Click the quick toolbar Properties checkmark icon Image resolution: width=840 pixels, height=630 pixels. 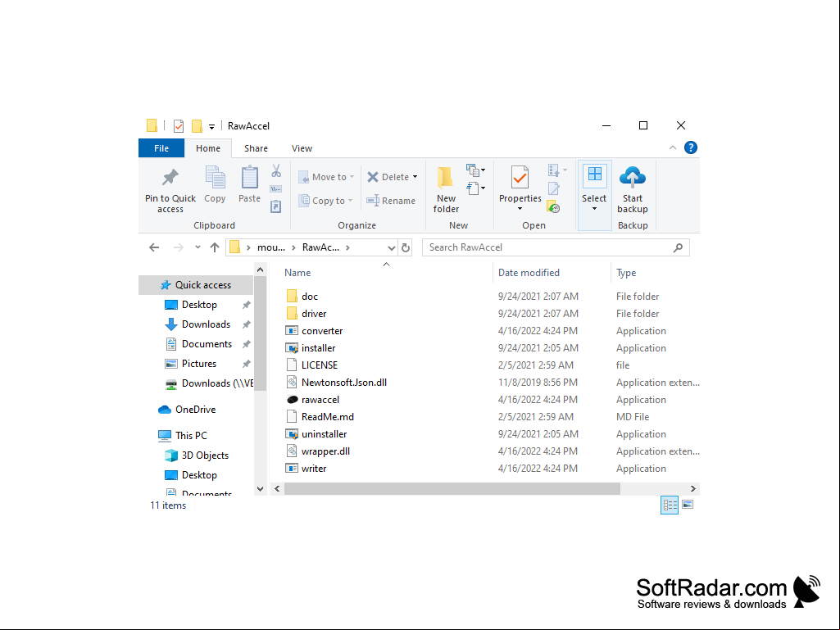[x=179, y=126]
